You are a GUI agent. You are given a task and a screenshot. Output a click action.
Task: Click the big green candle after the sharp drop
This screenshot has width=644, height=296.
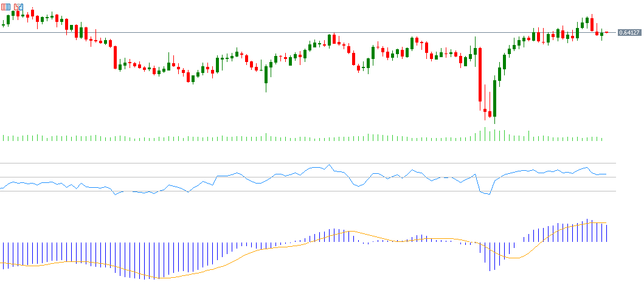click(x=495, y=98)
